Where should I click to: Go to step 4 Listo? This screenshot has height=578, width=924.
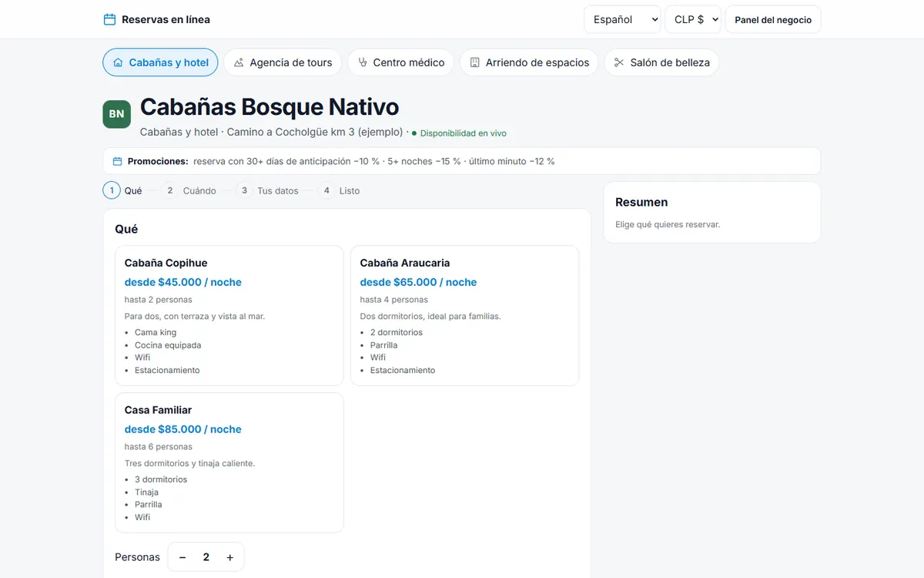pos(339,190)
